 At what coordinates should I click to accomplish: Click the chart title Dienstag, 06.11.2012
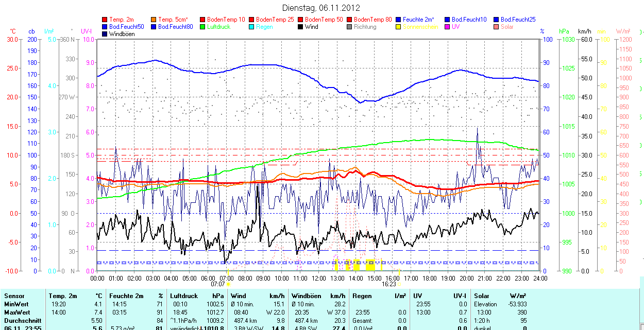(321, 8)
